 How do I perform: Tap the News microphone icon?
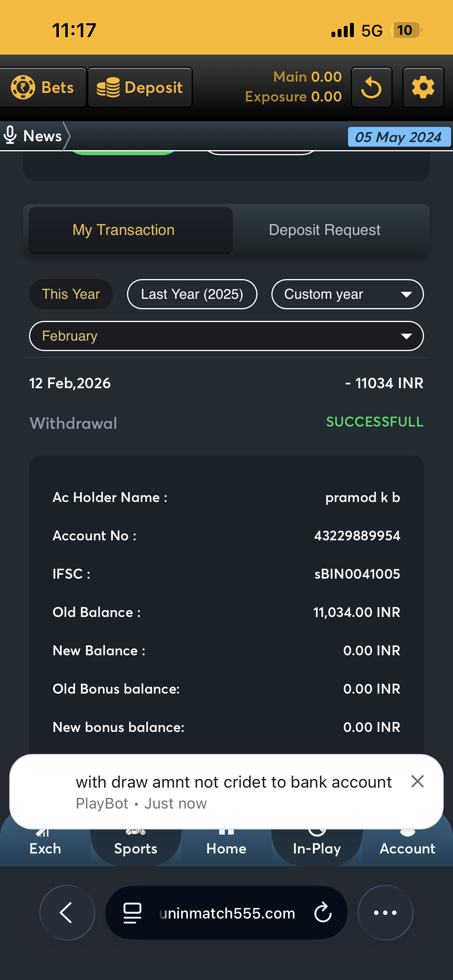coord(10,135)
